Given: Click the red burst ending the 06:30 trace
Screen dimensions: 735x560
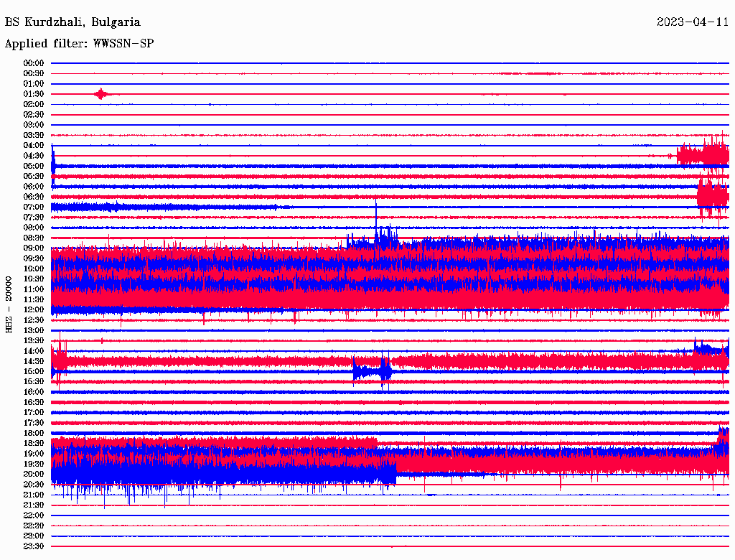Looking at the screenshot, I should pos(713,195).
